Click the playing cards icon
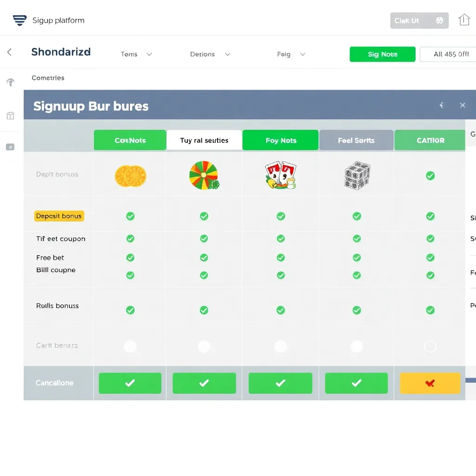 281,176
